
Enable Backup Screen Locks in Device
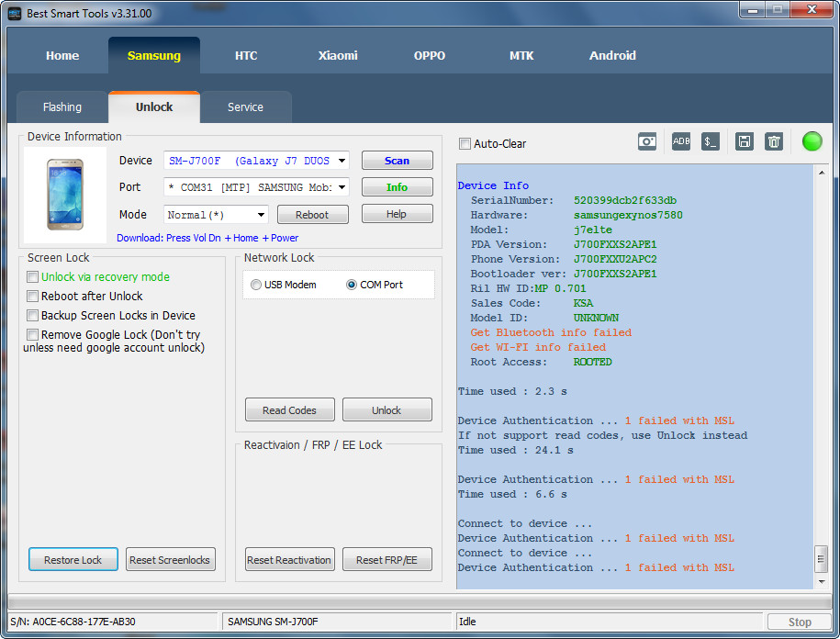33,316
